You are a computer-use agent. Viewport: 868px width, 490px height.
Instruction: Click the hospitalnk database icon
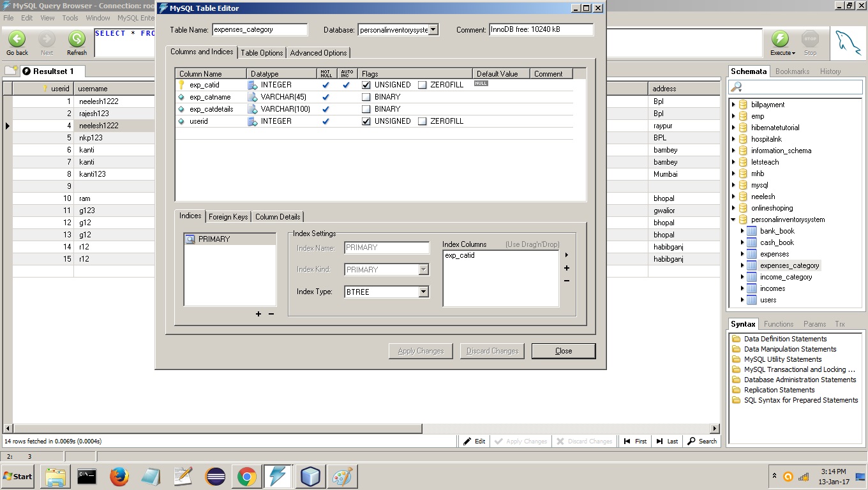[743, 139]
